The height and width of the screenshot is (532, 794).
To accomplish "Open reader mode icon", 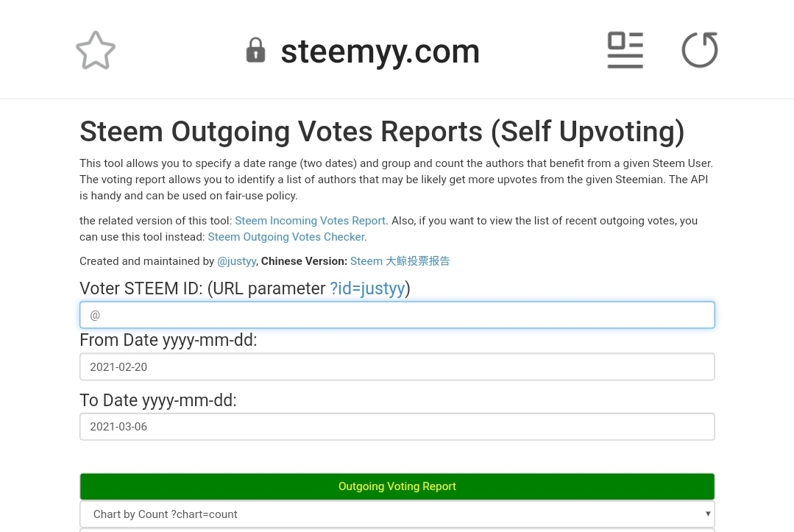I will point(625,50).
